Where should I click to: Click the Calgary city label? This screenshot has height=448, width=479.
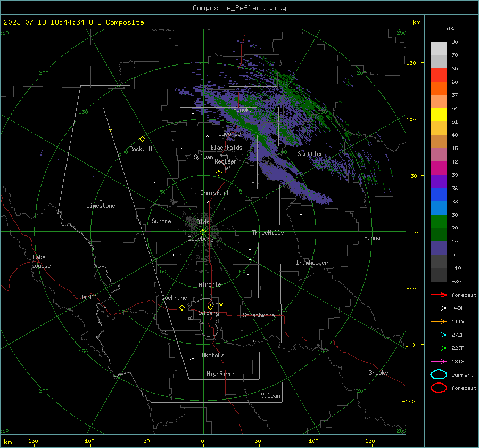click(x=208, y=313)
